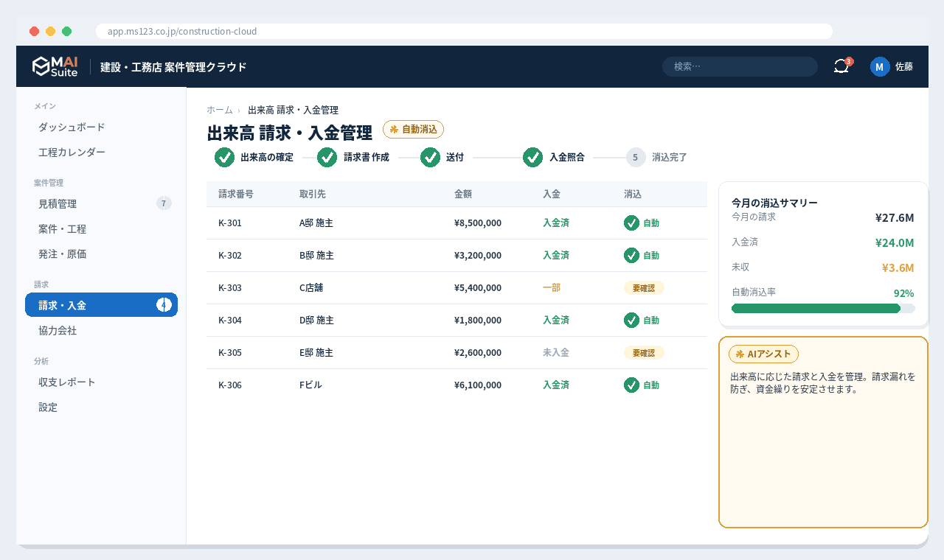Click the 自動 check icon for K-304
Viewport: 944px width, 560px height.
631,321
